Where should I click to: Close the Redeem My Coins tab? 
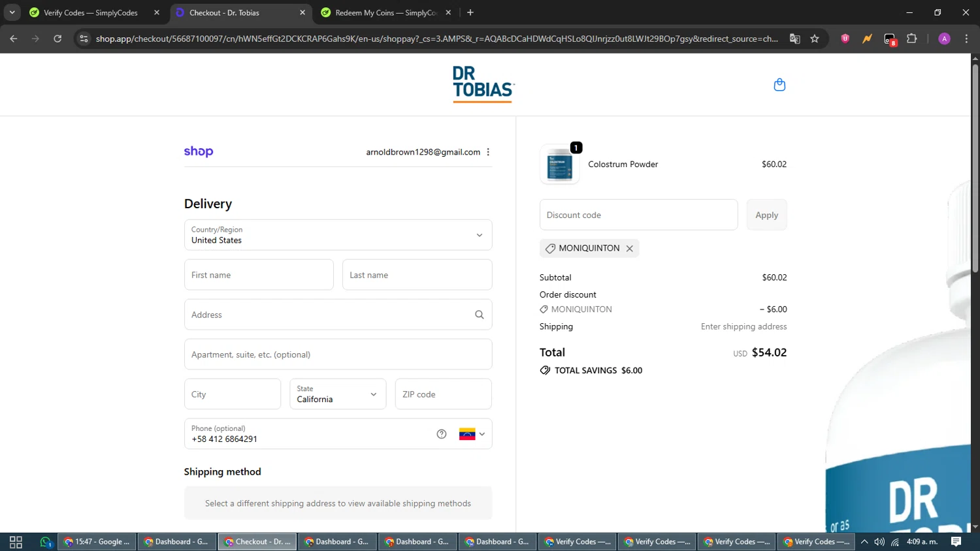click(x=448, y=12)
